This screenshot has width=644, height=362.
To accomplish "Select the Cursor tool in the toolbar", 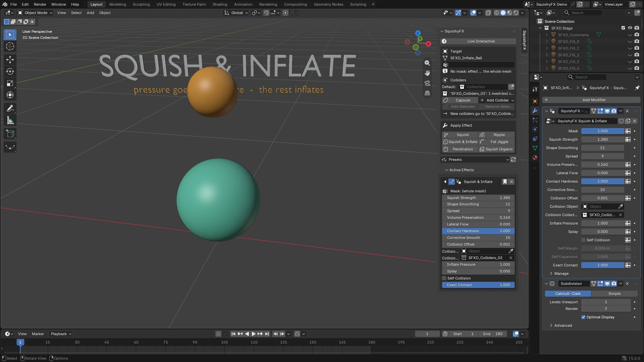I will point(10,47).
